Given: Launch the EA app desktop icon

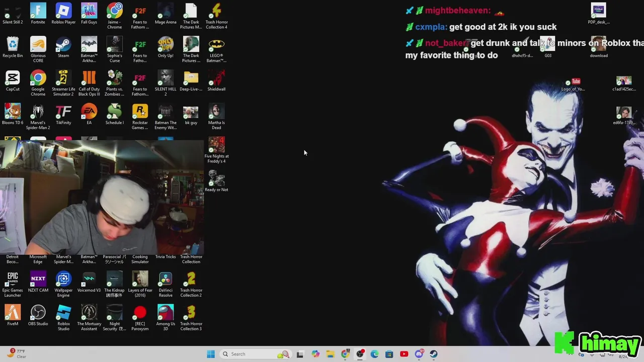Looking at the screenshot, I should point(89,115).
